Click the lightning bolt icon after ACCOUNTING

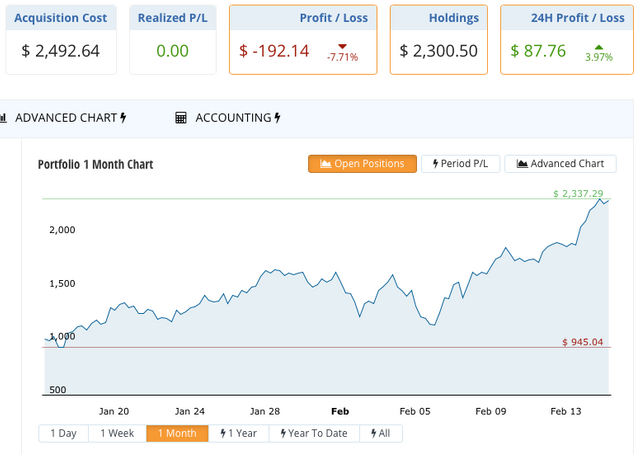click(277, 118)
